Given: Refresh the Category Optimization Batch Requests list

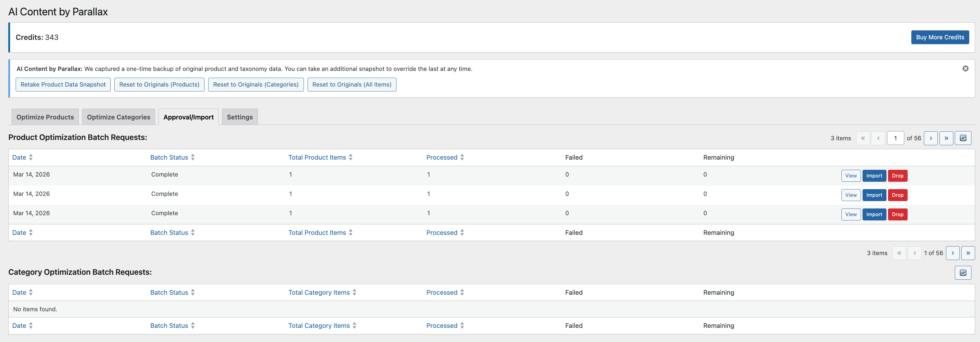Looking at the screenshot, I should coord(964,273).
